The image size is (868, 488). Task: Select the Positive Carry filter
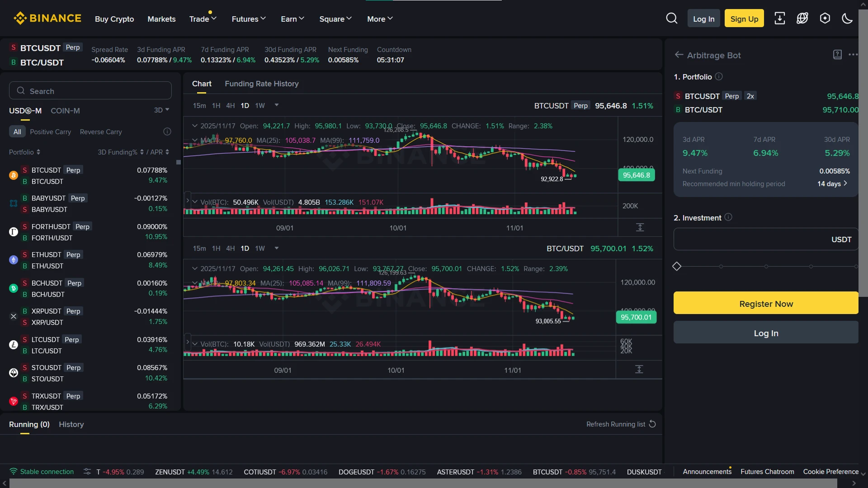tap(50, 131)
